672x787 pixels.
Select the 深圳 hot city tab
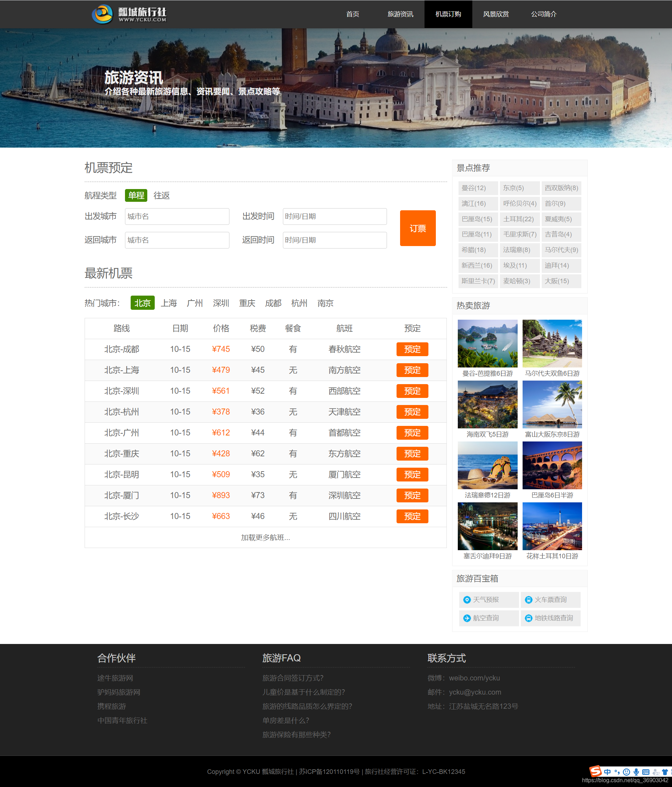[221, 303]
